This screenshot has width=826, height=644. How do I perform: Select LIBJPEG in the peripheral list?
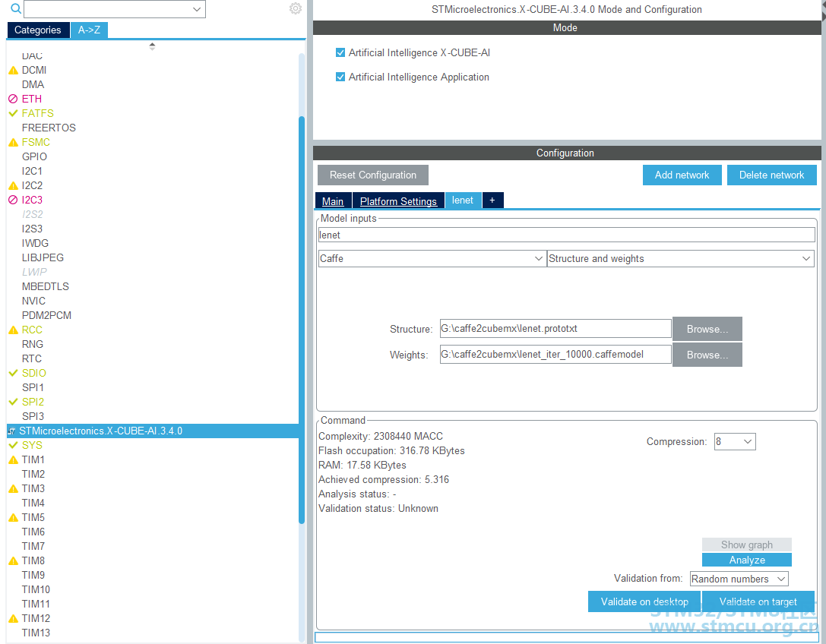click(x=43, y=257)
